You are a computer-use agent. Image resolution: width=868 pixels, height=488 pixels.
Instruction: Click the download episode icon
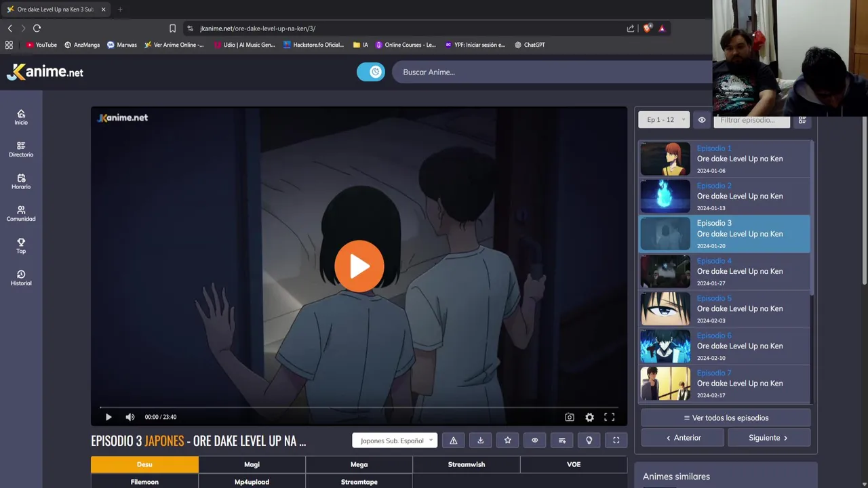pyautogui.click(x=481, y=441)
